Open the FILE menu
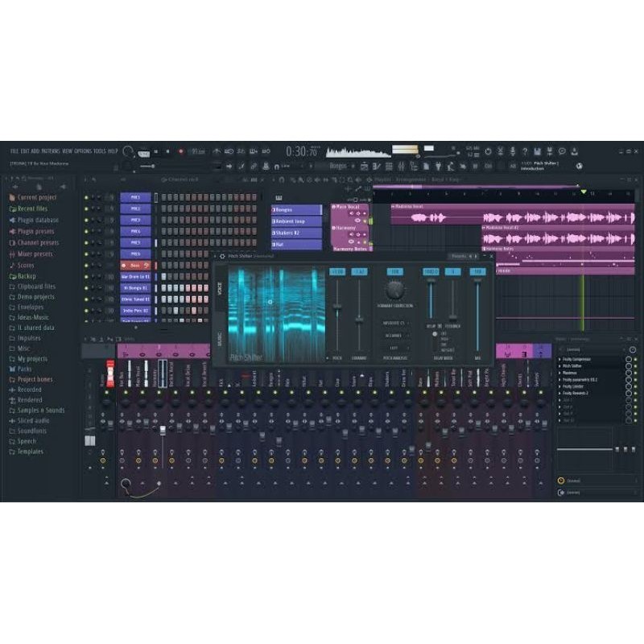This screenshot has width=644, height=644. point(14,151)
